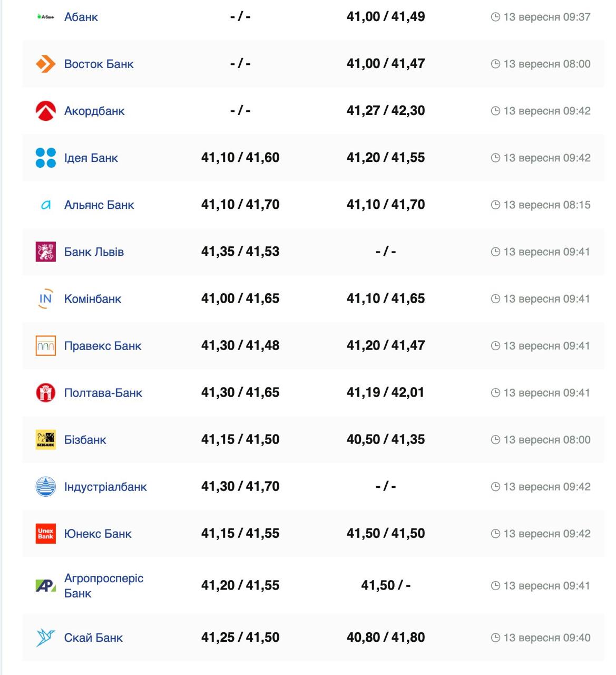Click the Банк Львів lion logo
The image size is (616, 675).
[x=45, y=252]
